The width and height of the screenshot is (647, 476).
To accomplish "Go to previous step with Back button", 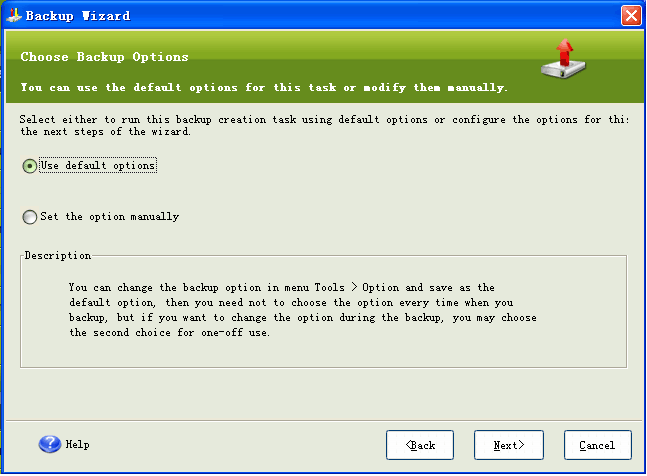I will click(x=420, y=445).
